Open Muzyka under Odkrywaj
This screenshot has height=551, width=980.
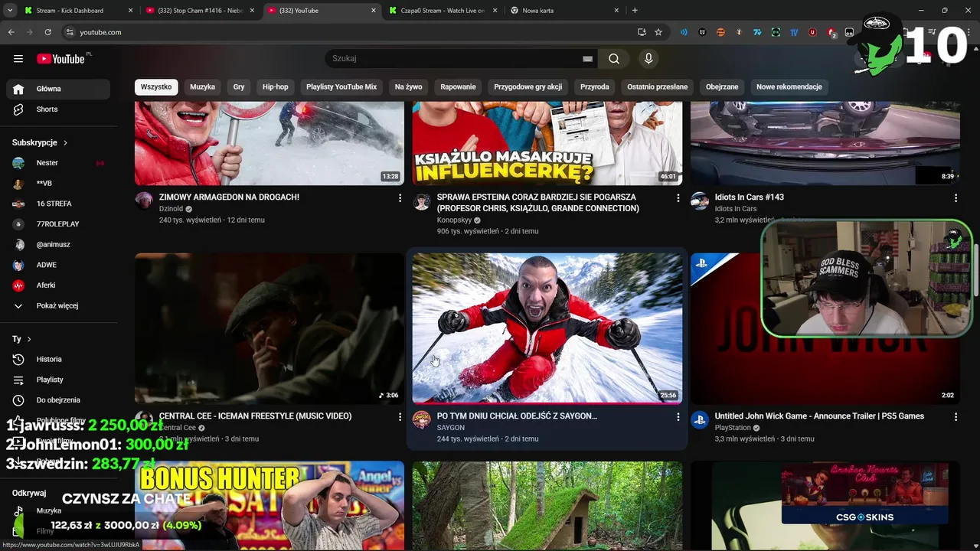[58, 510]
